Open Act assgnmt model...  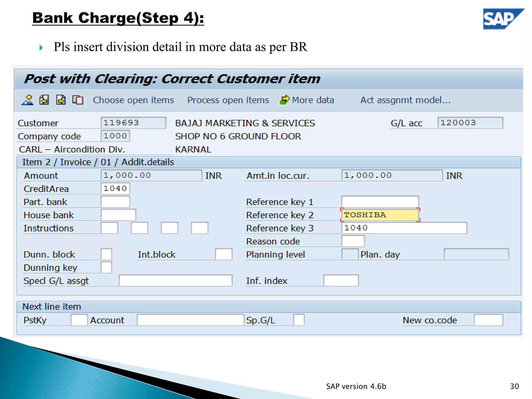[x=405, y=100]
